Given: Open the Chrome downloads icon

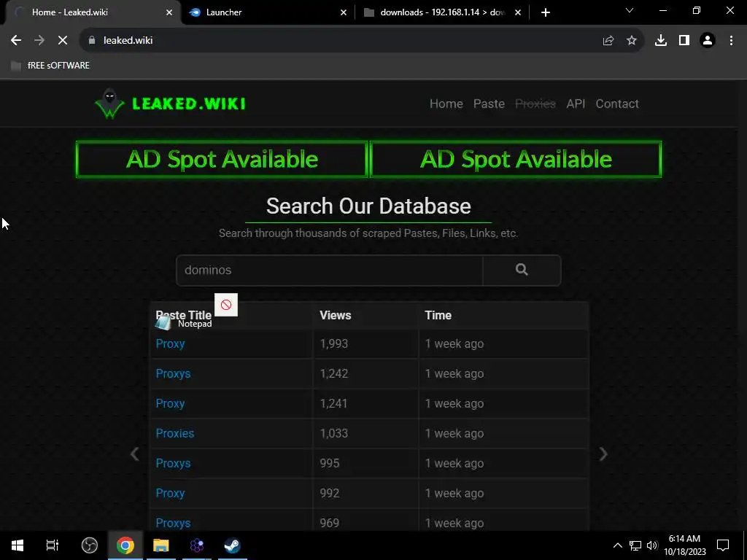Looking at the screenshot, I should click(x=661, y=41).
